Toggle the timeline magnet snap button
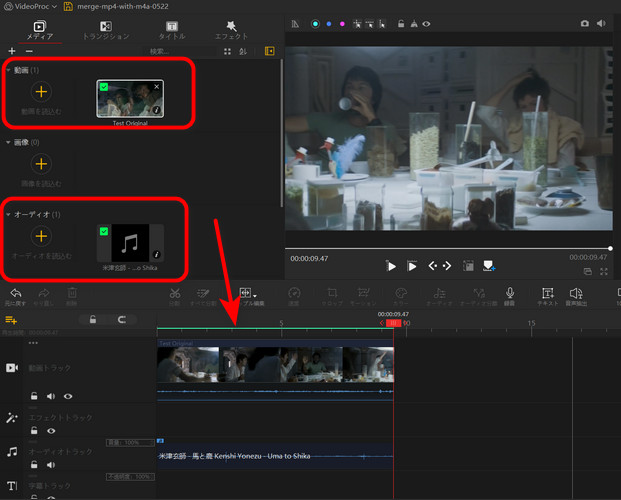Screen dimensions: 621x500 point(122,319)
